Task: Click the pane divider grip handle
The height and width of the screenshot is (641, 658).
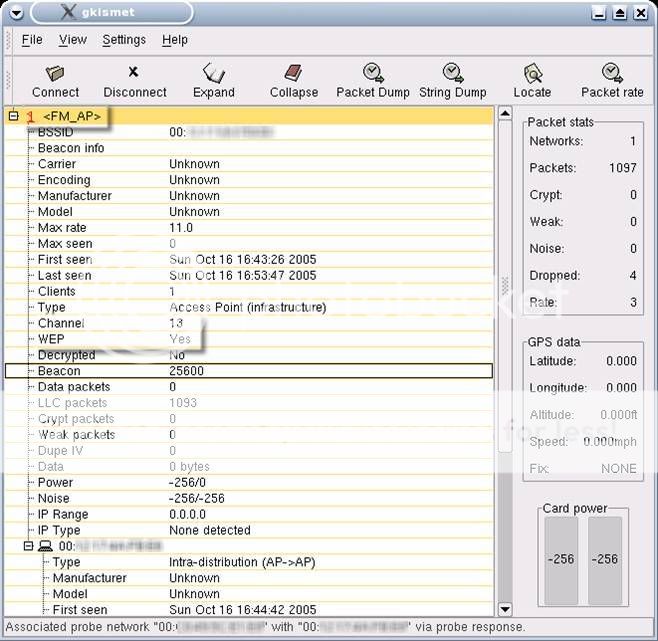Action: click(x=505, y=286)
